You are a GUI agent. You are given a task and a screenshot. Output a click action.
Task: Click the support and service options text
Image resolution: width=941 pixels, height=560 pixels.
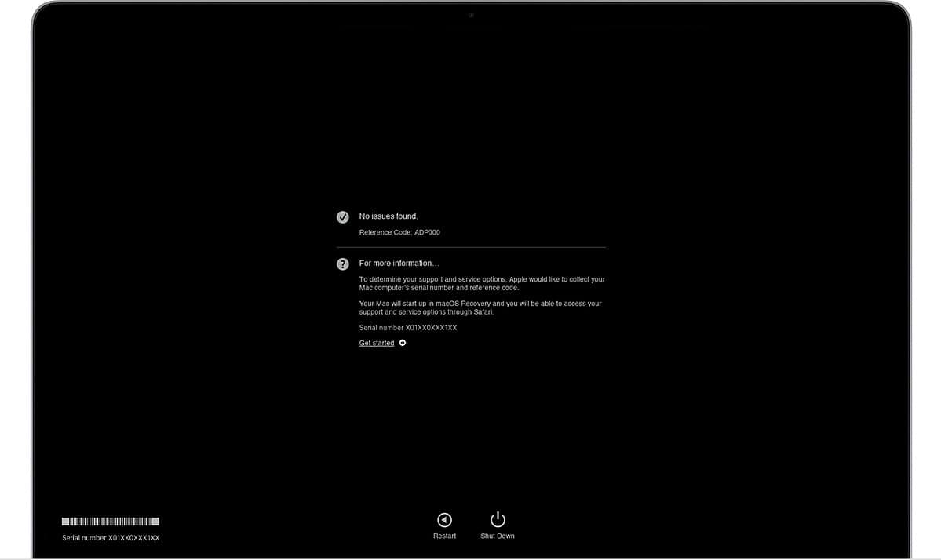(481, 283)
